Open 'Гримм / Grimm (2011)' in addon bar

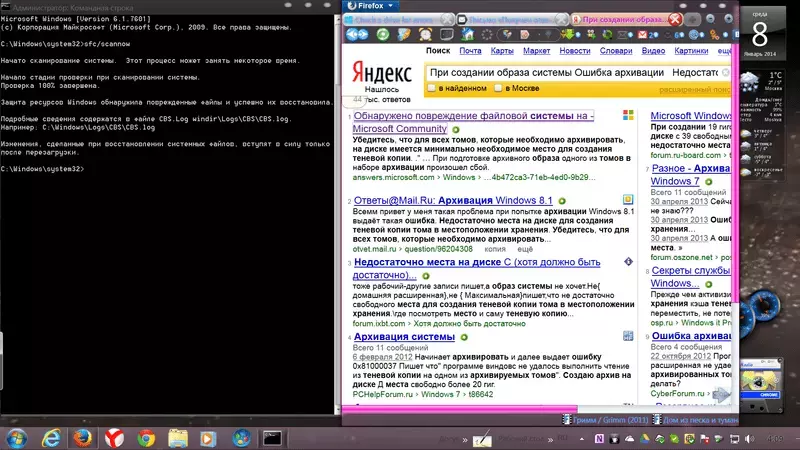(606, 420)
